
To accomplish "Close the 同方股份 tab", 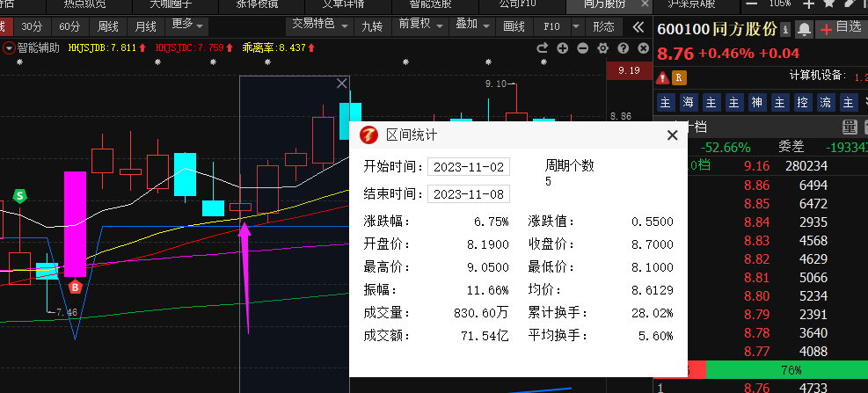I will pos(645,4).
